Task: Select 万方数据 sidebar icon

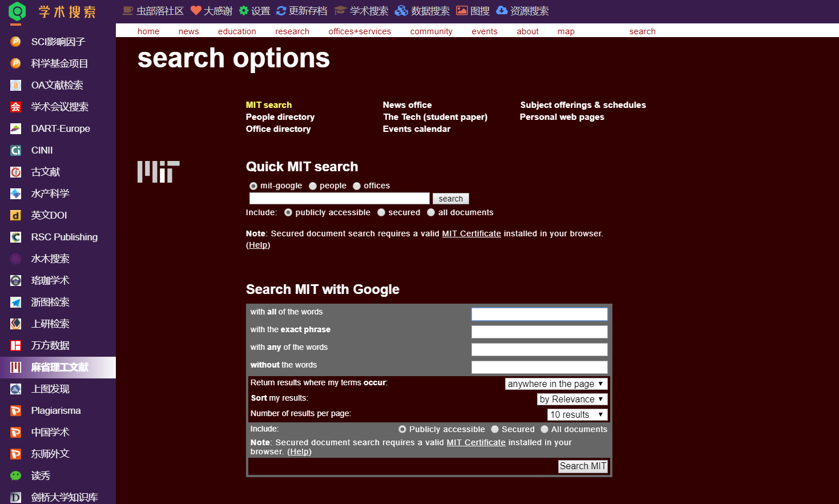Action: pos(16,345)
